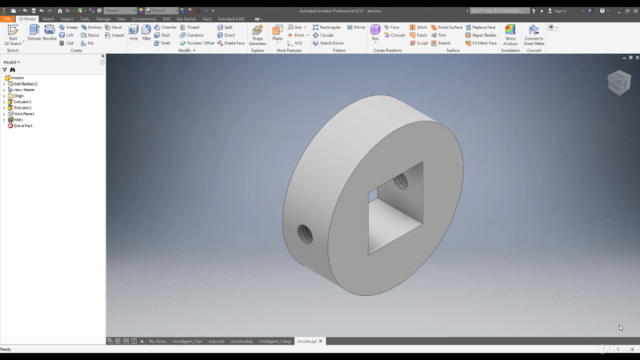Open the Model browser dropdown
Viewport: 640px width, 360px height.
[x=11, y=62]
